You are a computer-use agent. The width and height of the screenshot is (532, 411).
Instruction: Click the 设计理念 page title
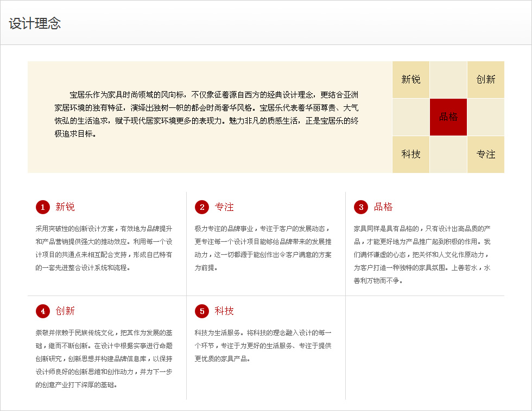pyautogui.click(x=35, y=23)
